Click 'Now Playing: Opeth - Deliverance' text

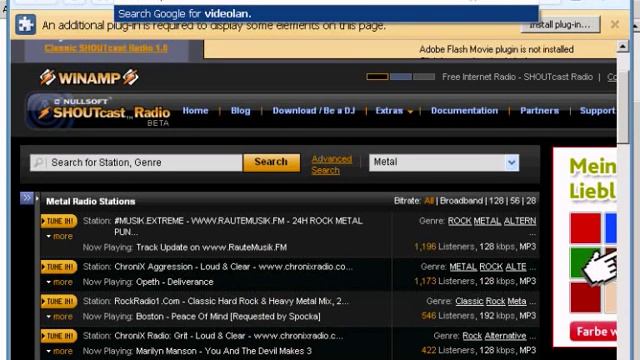tap(148, 282)
